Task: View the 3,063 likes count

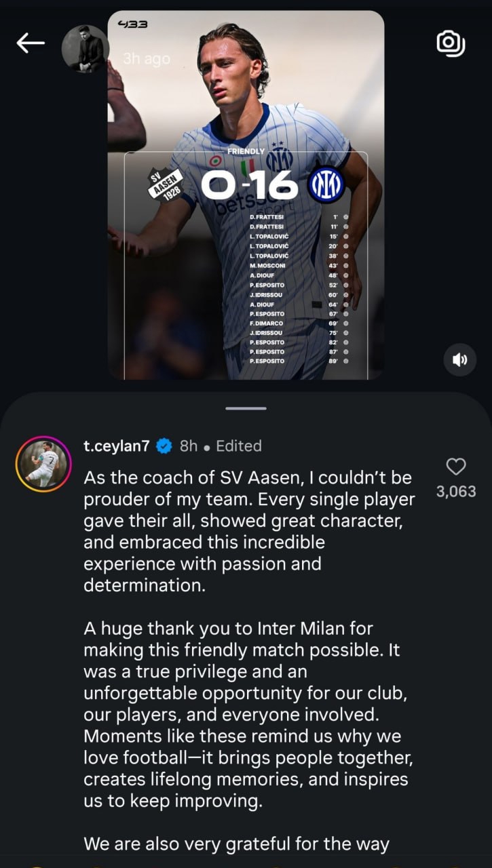Action: [x=456, y=492]
